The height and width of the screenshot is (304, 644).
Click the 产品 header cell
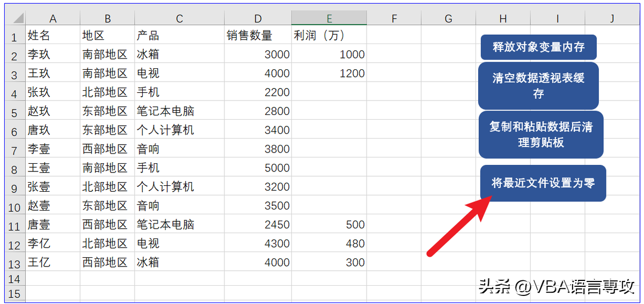[179, 35]
